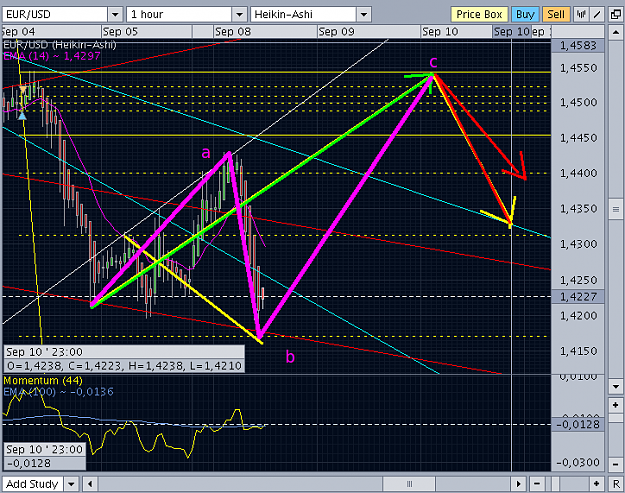Screen dimensions: 625x493
Task: Click the Sell button
Action: (x=556, y=14)
